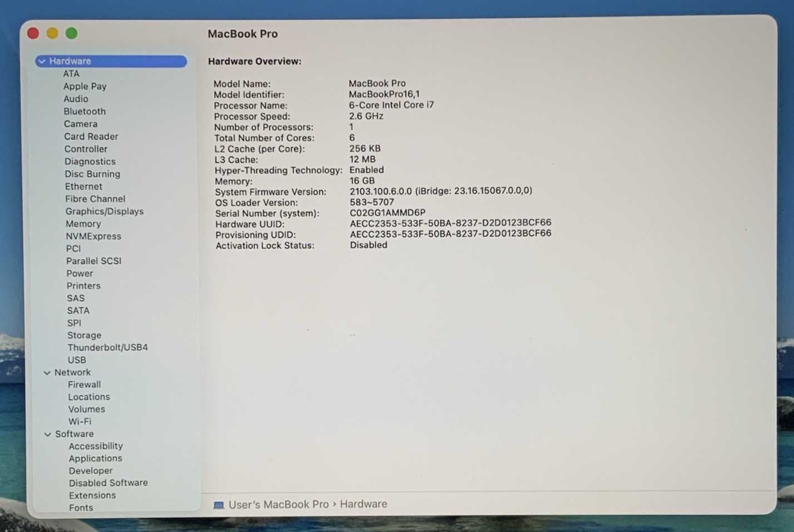Image resolution: width=794 pixels, height=532 pixels.
Task: Open SPI in the sidebar
Action: coord(74,322)
